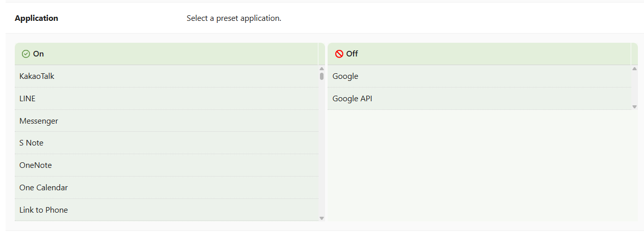This screenshot has width=644, height=232.
Task: Select Google in the Off list
Action: point(345,76)
